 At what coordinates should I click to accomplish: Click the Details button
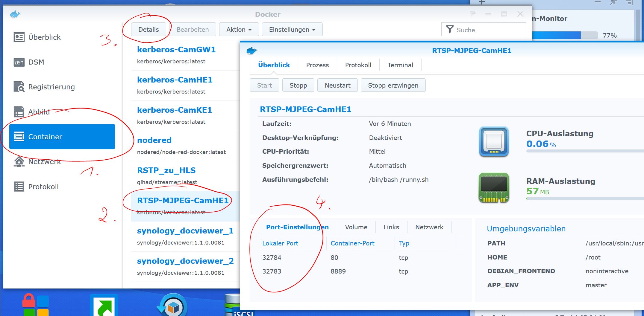coord(149,29)
